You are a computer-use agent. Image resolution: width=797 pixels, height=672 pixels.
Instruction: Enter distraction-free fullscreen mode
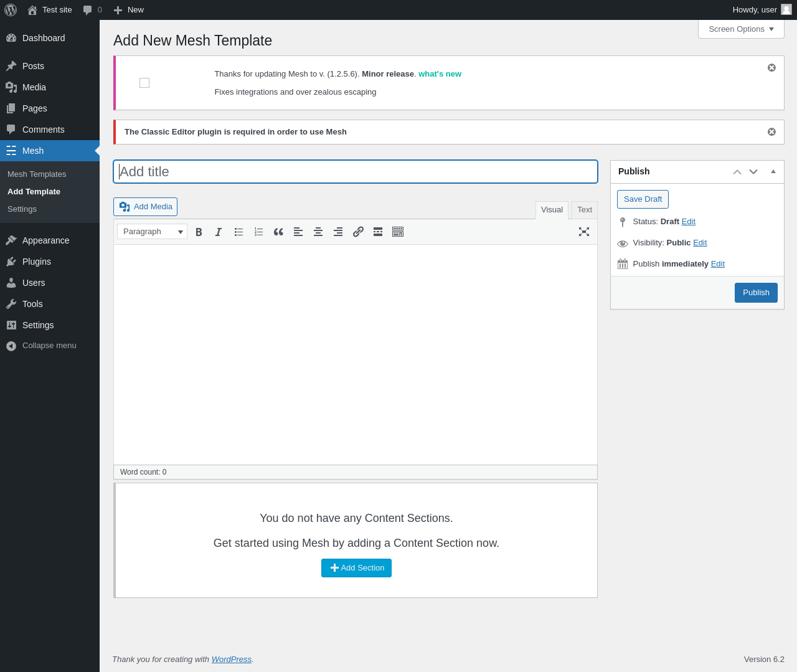[x=584, y=232]
